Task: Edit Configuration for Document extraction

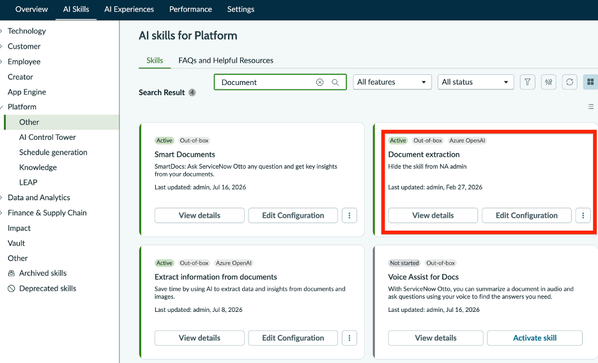Action: click(527, 215)
